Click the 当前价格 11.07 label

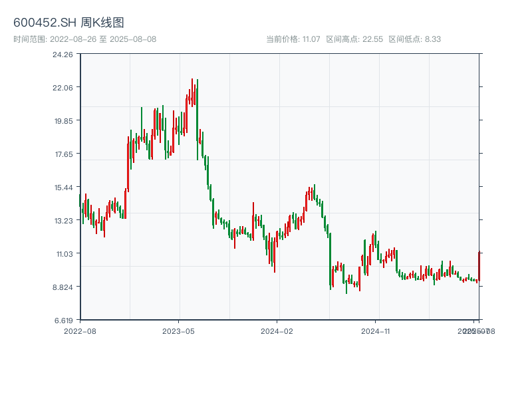tap(293, 39)
